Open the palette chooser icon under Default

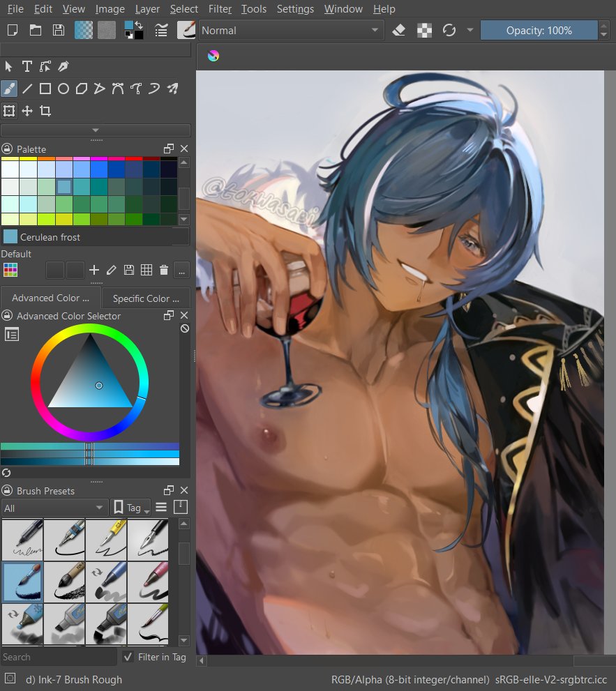tap(10, 270)
